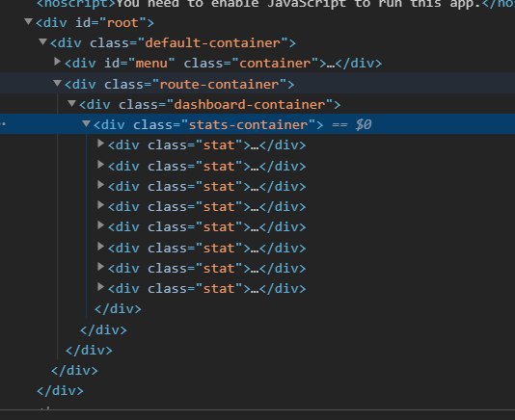This screenshot has height=420, width=515.
Task: Expand the eighth stat div arrow
Action: [101, 287]
